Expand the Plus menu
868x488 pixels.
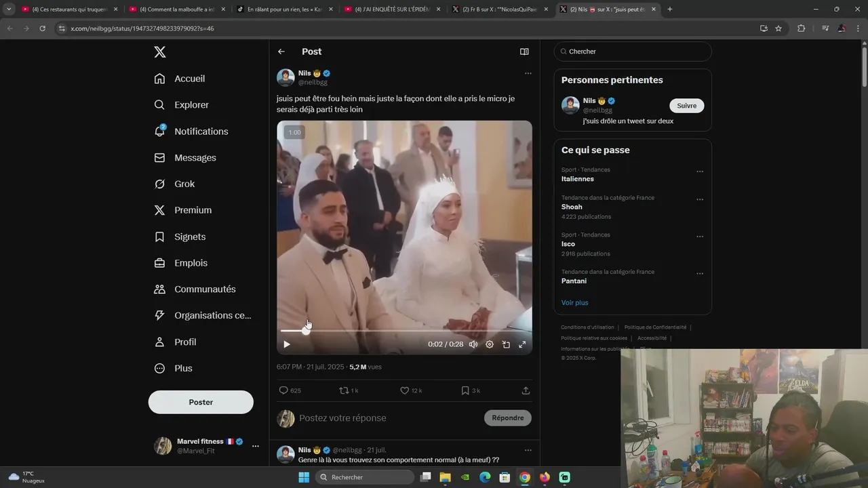(x=173, y=368)
